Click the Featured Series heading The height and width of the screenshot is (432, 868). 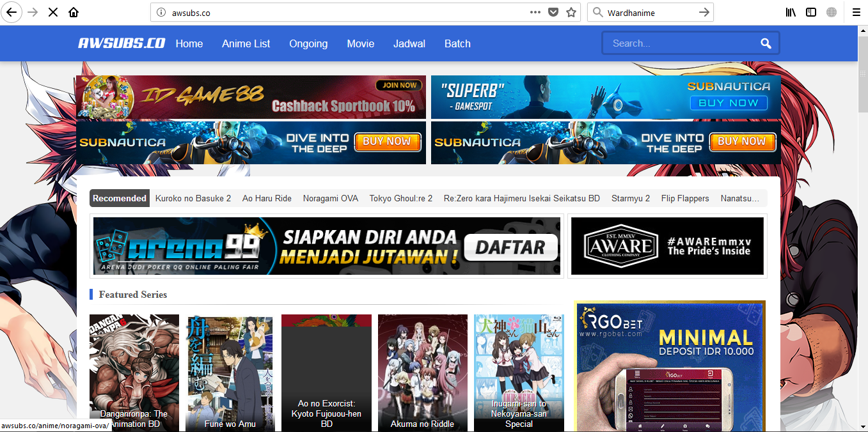[133, 295]
